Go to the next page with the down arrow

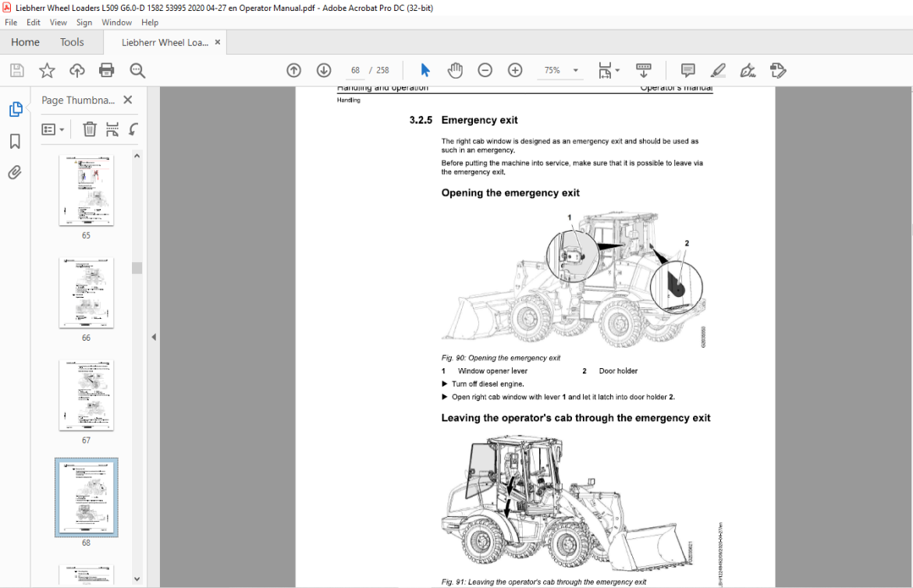click(x=324, y=70)
